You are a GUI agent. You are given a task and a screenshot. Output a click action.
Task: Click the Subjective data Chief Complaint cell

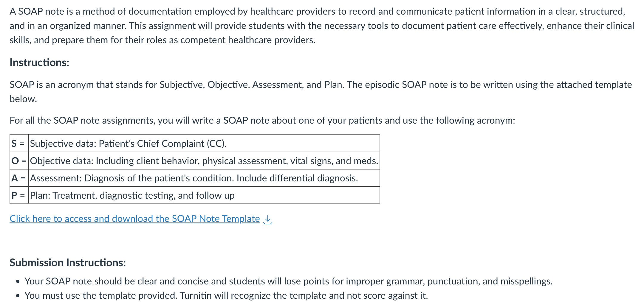[x=204, y=144]
